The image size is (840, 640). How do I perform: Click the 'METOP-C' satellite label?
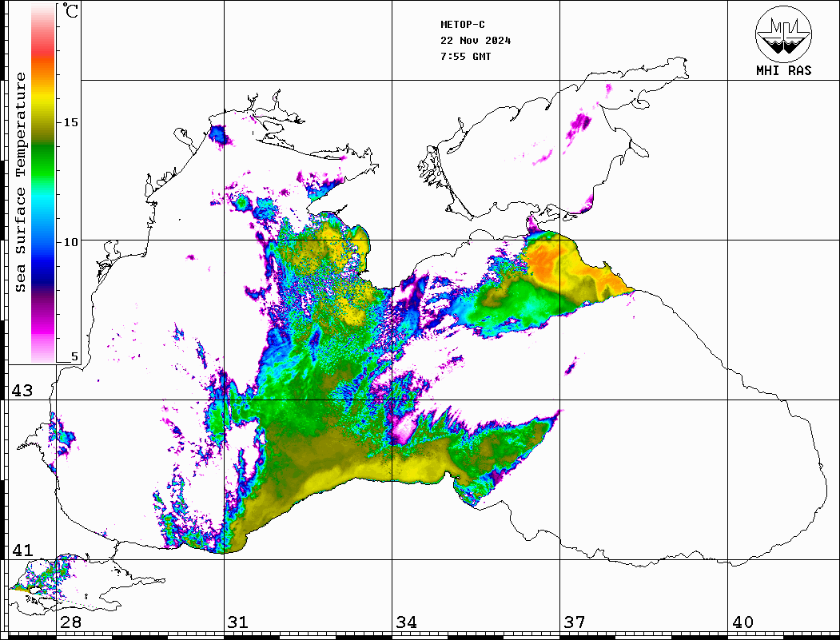coord(462,25)
